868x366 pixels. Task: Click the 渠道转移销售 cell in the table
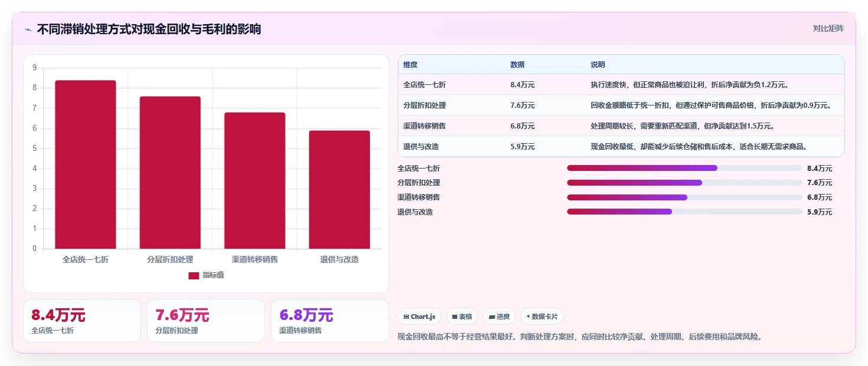coord(425,126)
